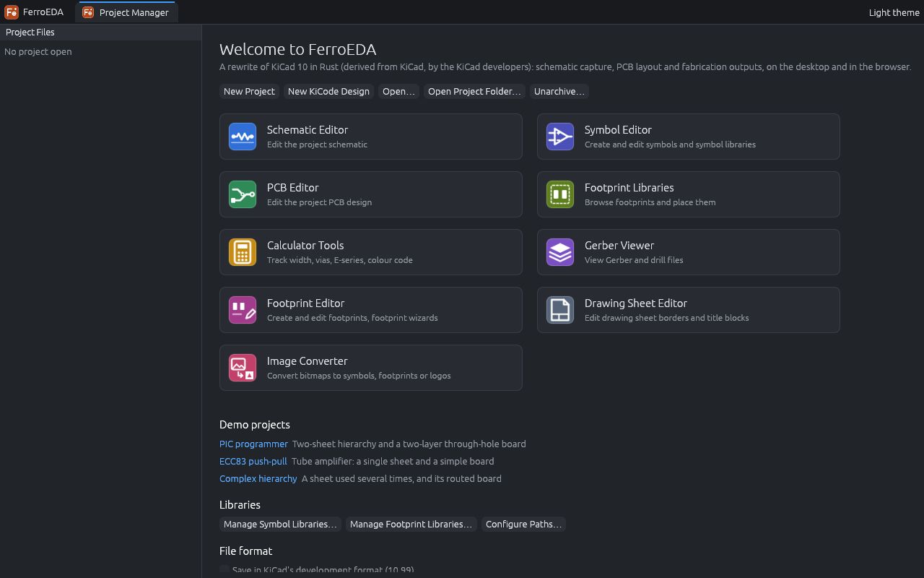Click the Footprint Editor pink icon
The width and height of the screenshot is (924, 578).
coord(243,310)
